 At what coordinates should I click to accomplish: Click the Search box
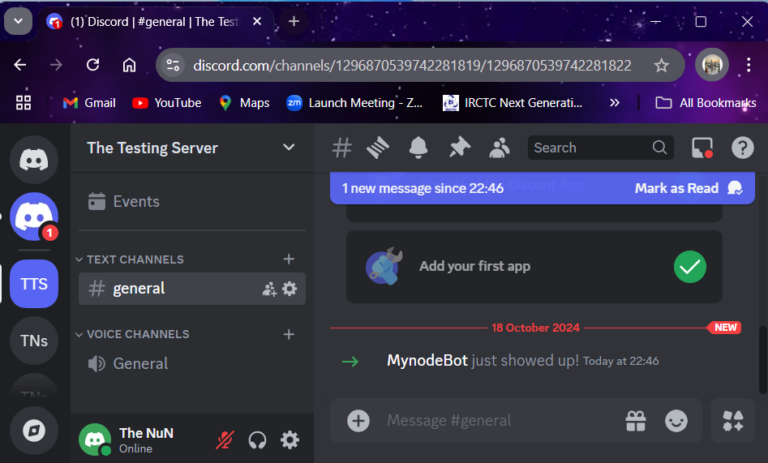[600, 147]
